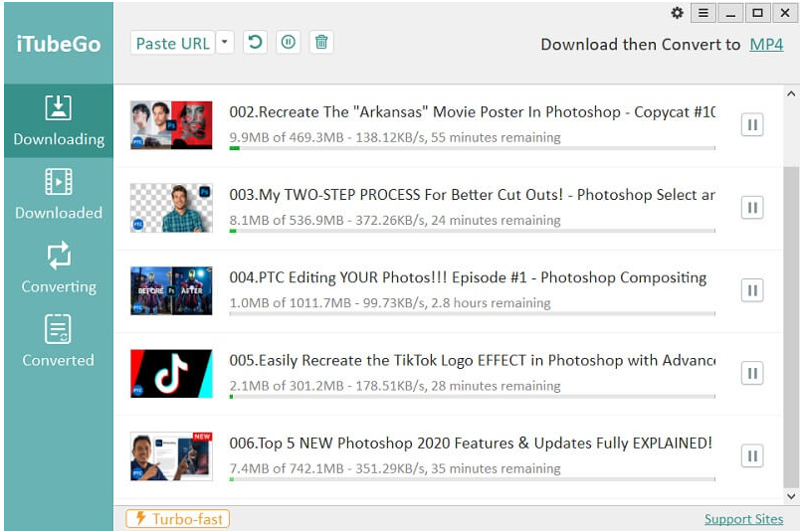Click the pause all downloads icon

pyautogui.click(x=288, y=43)
